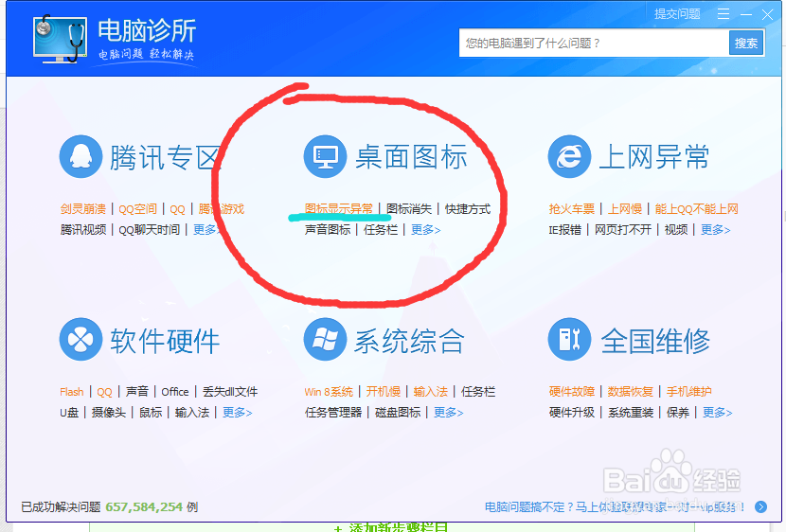Open Office link
Screen dimensions: 786x532
(x=175, y=392)
